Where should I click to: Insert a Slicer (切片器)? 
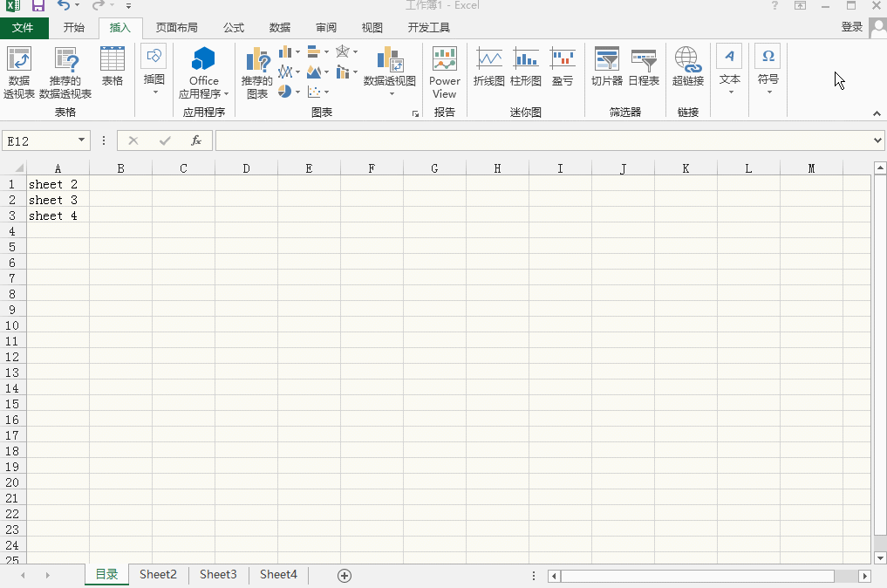tap(607, 67)
